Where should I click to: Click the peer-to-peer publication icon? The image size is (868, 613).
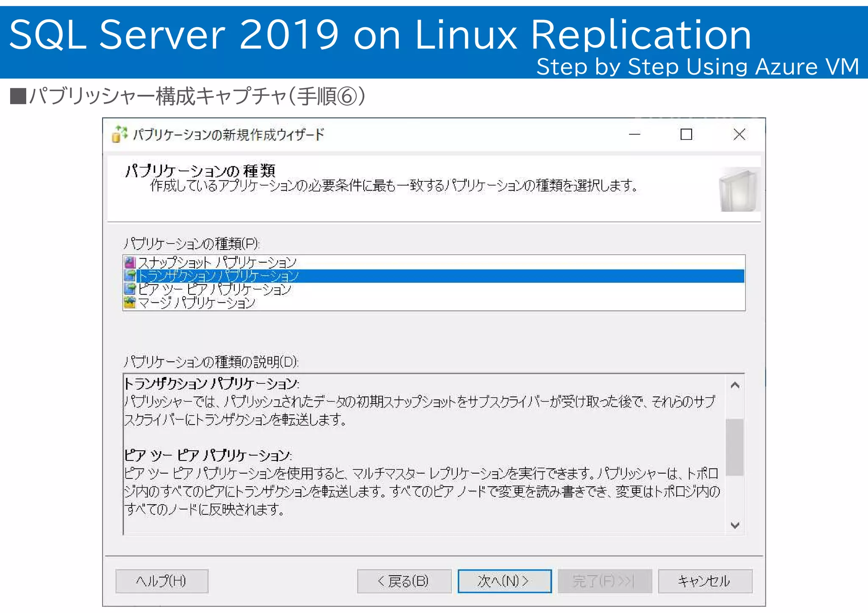(130, 289)
